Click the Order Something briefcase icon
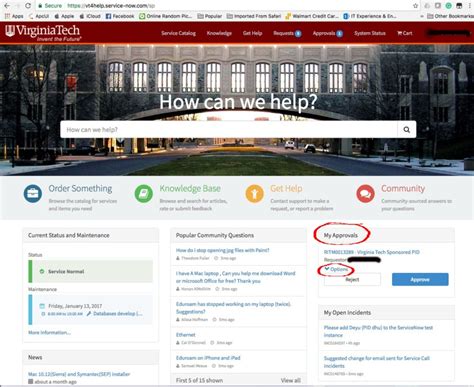The height and width of the screenshot is (387, 474). [x=33, y=194]
